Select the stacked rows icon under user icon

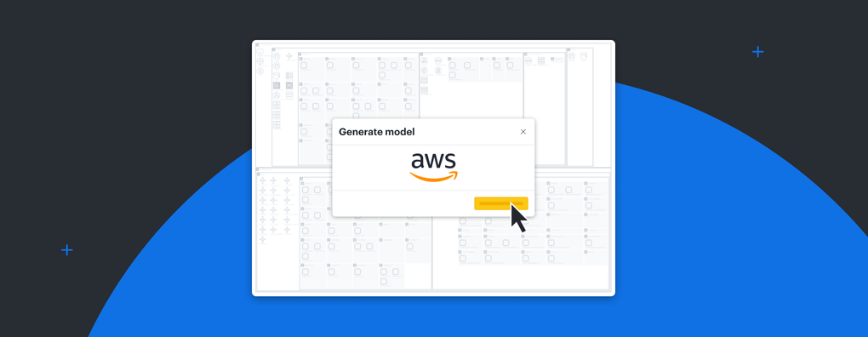click(425, 80)
